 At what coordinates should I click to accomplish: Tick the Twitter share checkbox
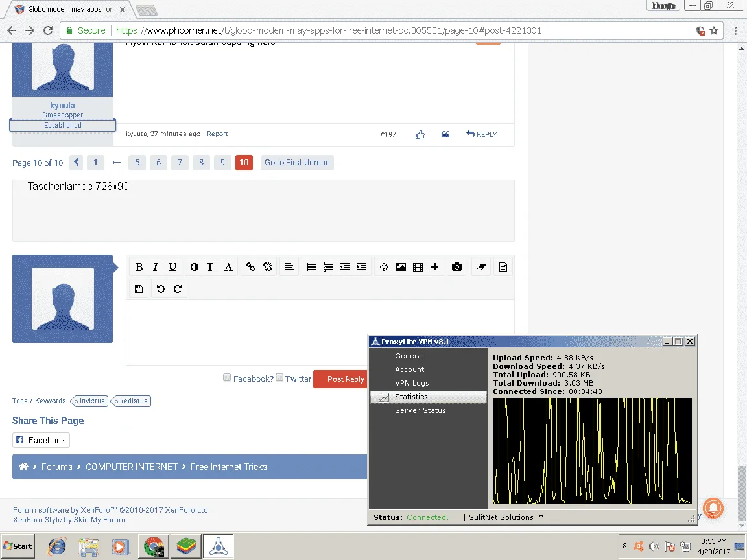pos(279,378)
